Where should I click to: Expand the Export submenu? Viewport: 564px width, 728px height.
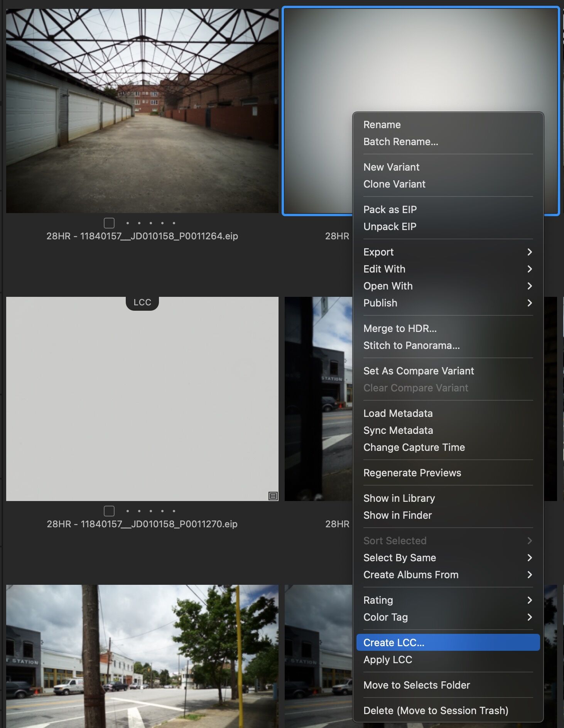click(x=448, y=252)
